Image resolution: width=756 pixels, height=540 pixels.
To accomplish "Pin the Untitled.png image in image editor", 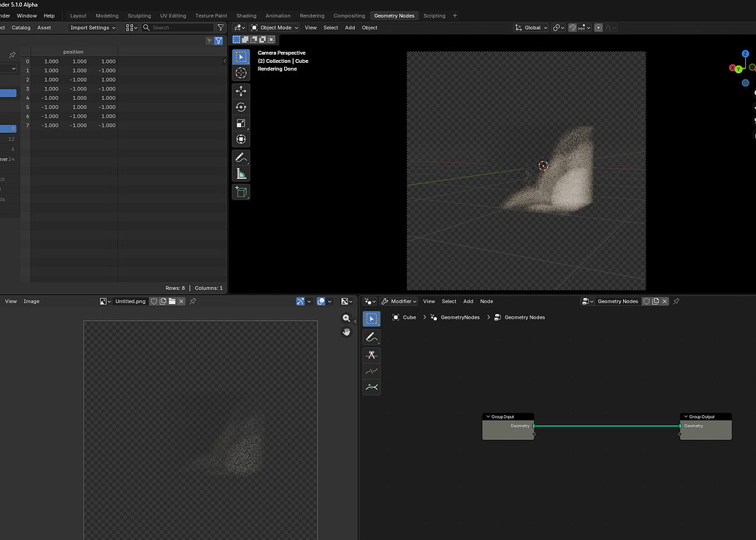I will [193, 301].
